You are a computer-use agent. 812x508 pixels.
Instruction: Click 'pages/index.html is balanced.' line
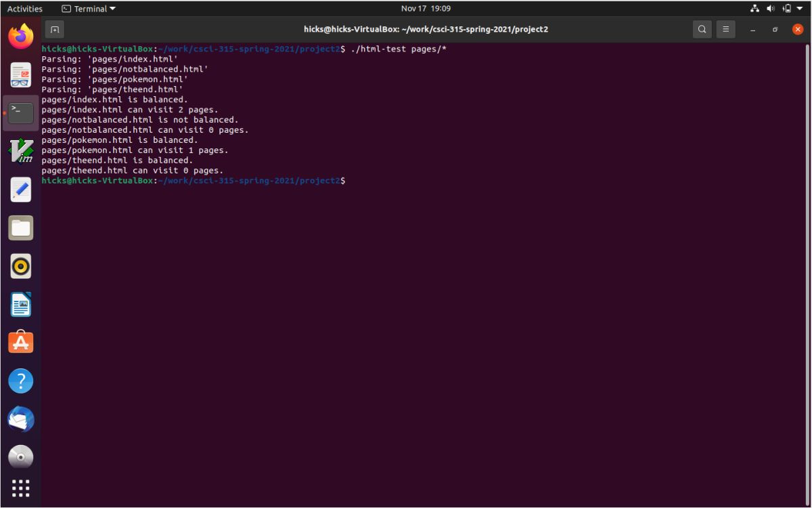click(x=115, y=100)
